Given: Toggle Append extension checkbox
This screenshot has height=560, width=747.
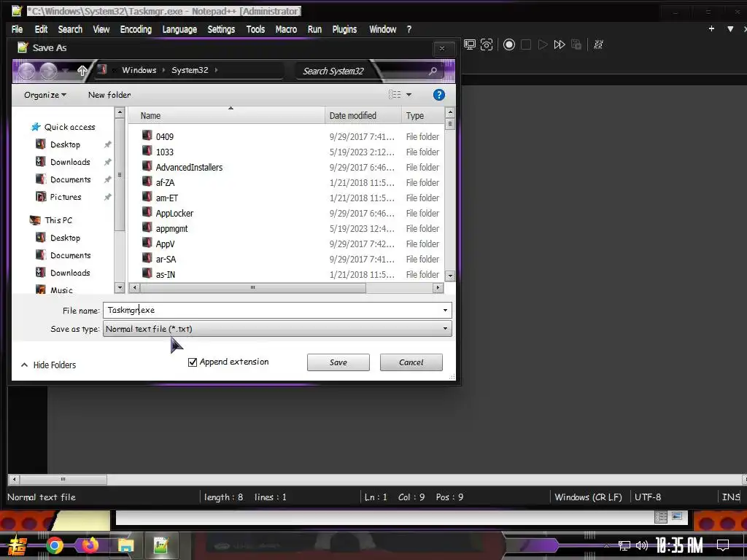Looking at the screenshot, I should click(193, 362).
